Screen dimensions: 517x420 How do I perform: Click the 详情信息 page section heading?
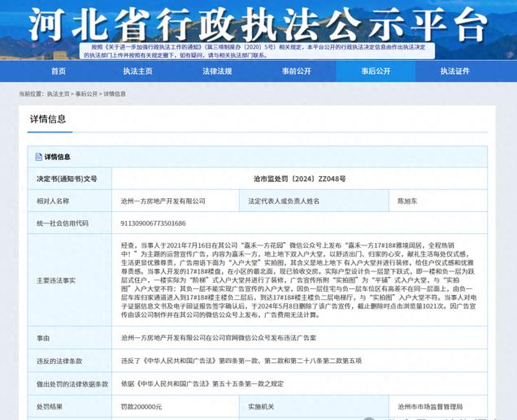click(48, 119)
